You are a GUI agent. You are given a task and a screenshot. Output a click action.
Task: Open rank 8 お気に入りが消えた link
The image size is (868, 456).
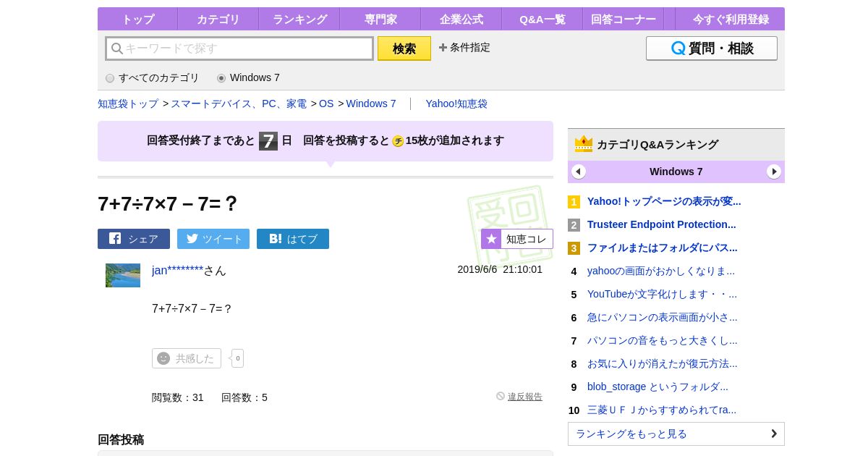click(x=663, y=363)
